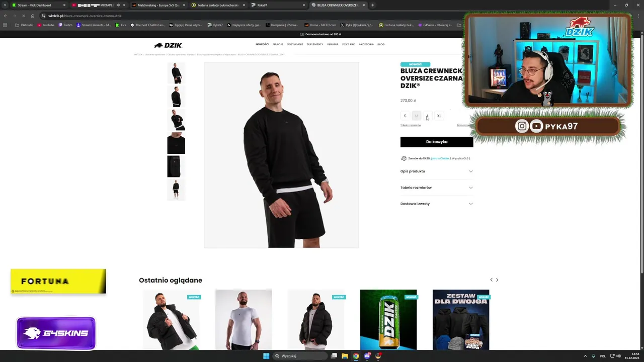Open Płatności bookmark folder
Screen dimensions: 644x362
(24, 25)
